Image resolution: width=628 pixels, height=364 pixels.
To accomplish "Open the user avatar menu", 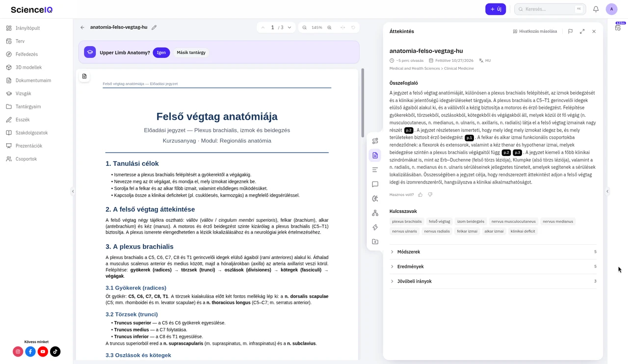I will (611, 9).
